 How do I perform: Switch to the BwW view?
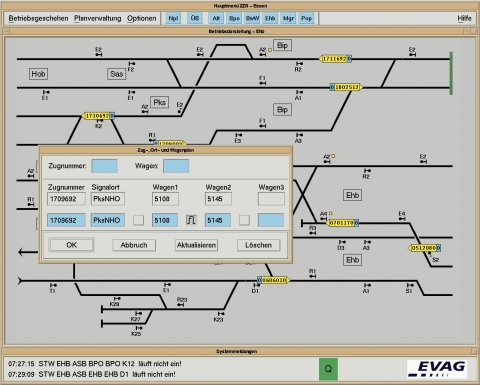(x=252, y=18)
